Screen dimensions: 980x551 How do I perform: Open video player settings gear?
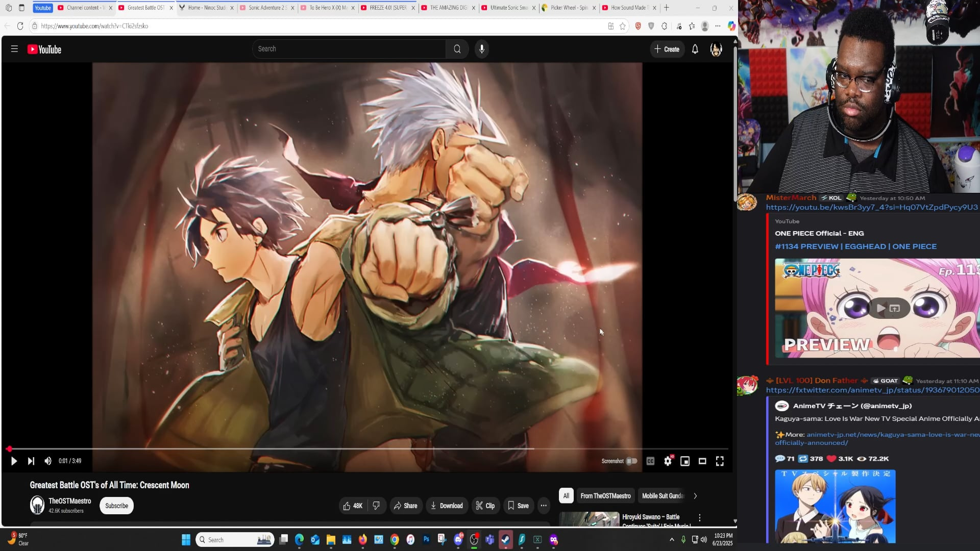coord(668,461)
